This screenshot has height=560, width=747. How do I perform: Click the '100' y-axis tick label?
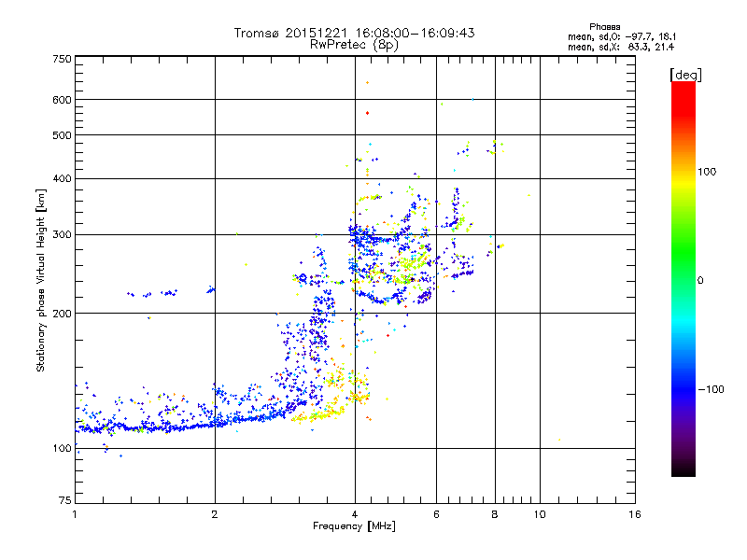(62, 448)
